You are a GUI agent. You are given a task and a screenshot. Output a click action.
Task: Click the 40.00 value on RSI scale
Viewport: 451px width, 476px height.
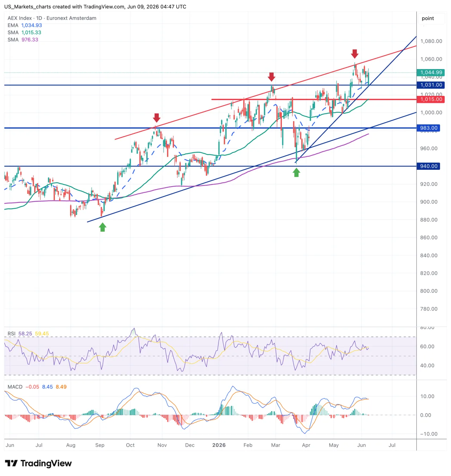point(427,365)
